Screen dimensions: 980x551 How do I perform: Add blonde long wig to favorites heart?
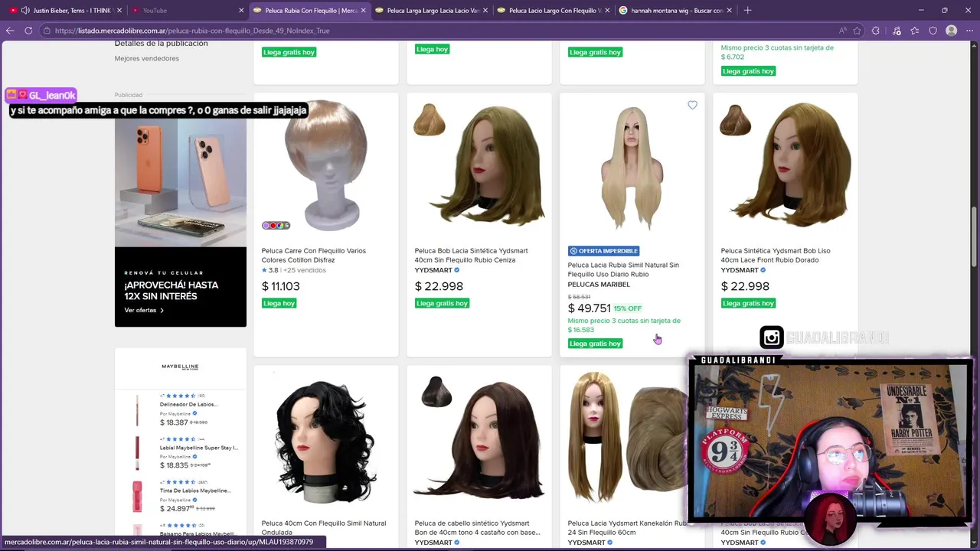point(692,105)
